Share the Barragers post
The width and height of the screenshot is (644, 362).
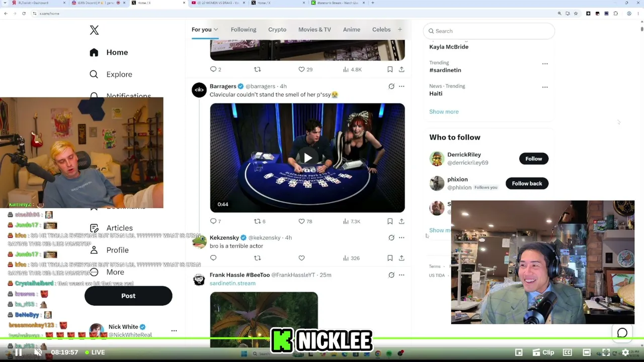point(401,221)
